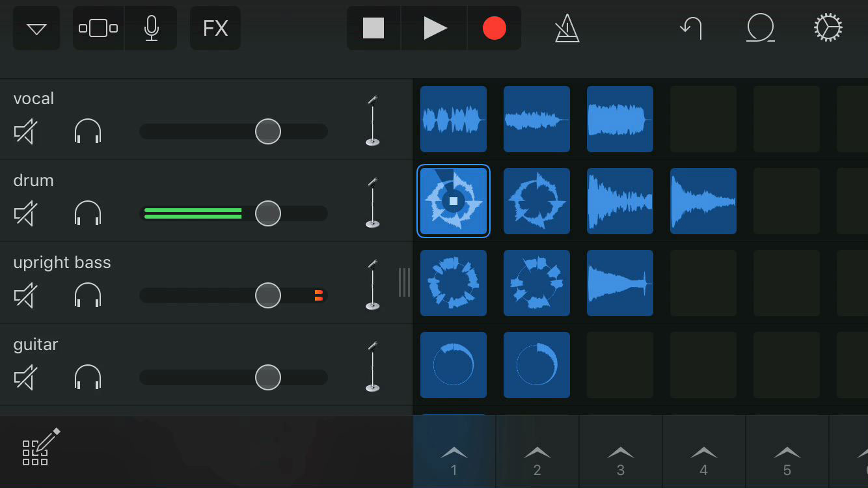Tap the grid cell edit pencil icon
The width and height of the screenshot is (868, 488).
(40, 447)
